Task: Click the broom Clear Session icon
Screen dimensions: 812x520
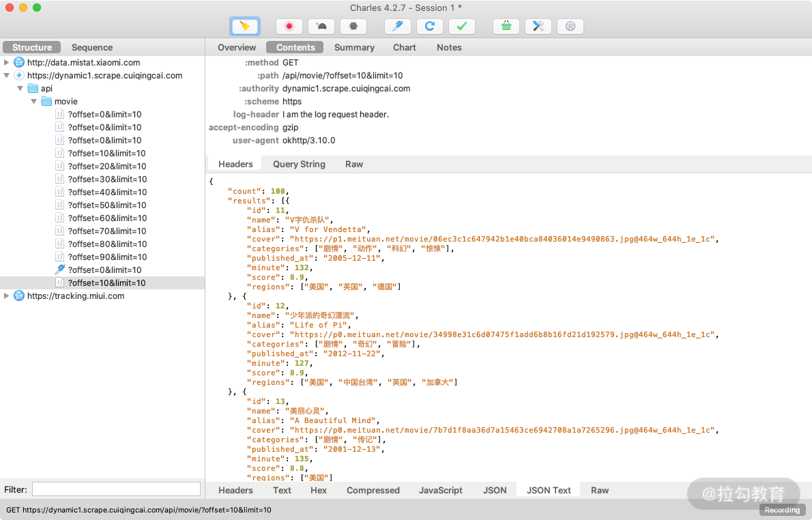Action: (x=246, y=27)
